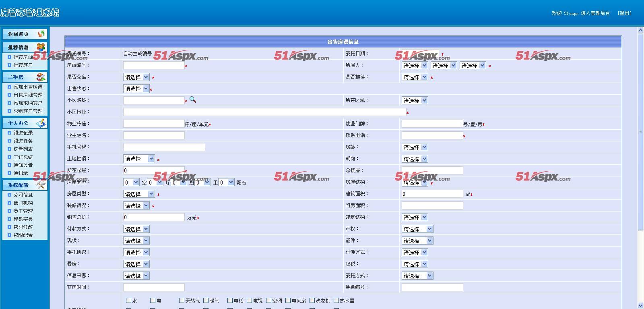Check the 水 facility checkbox
This screenshot has height=309, width=644.
coord(129,300)
